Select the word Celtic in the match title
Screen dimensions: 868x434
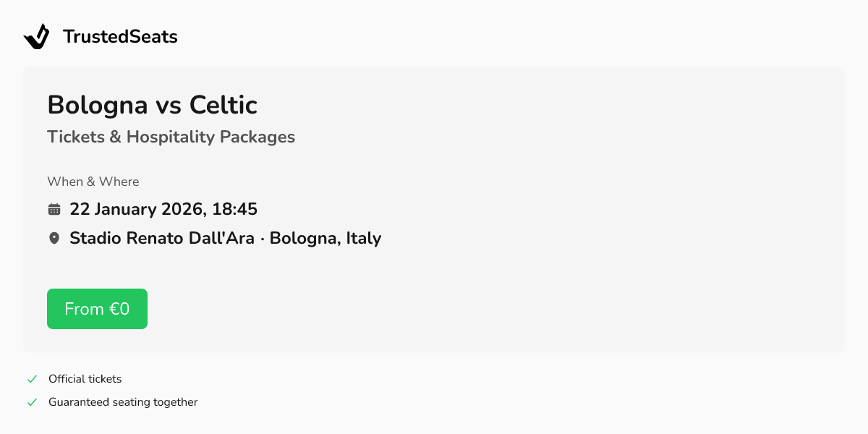[223, 106]
